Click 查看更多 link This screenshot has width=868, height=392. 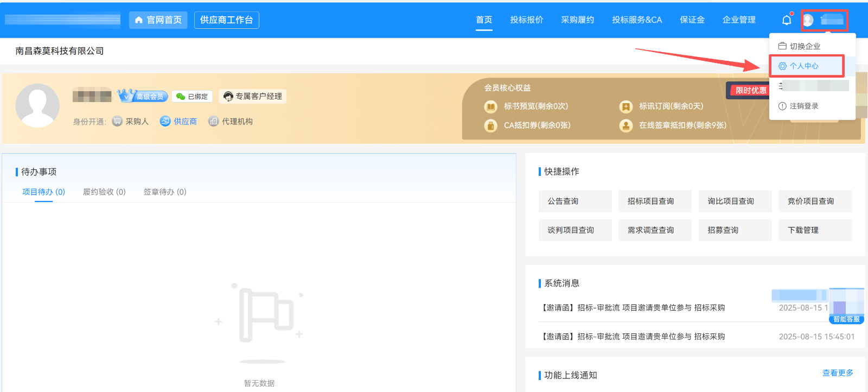coord(838,373)
